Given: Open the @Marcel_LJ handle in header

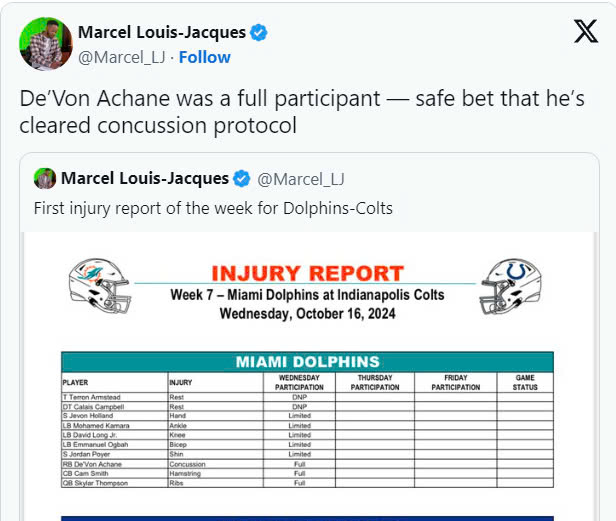Looking at the screenshot, I should [122, 57].
